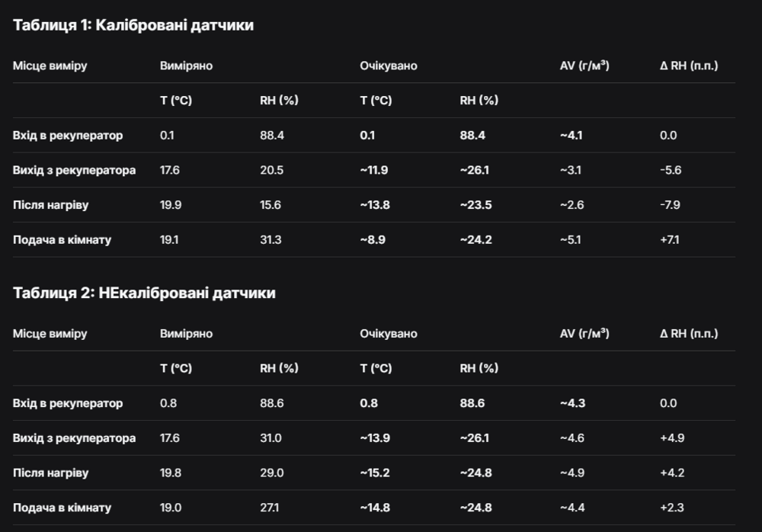
Task: Click "AV (г/м³)" column header in Table 1
Action: click(584, 66)
